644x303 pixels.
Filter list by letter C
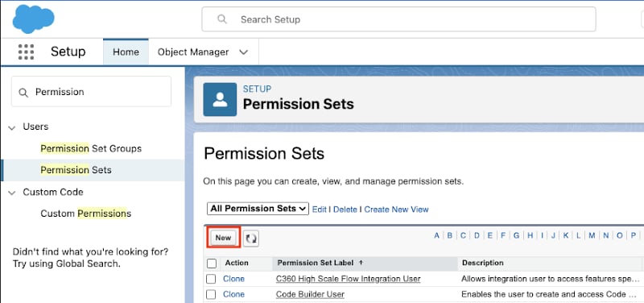point(463,235)
